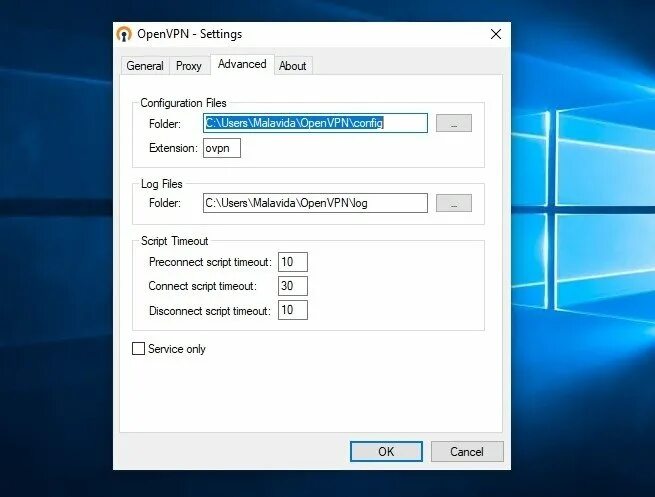Click the Connect script timeout field
Viewport: 655px width, 497px height.
293,286
